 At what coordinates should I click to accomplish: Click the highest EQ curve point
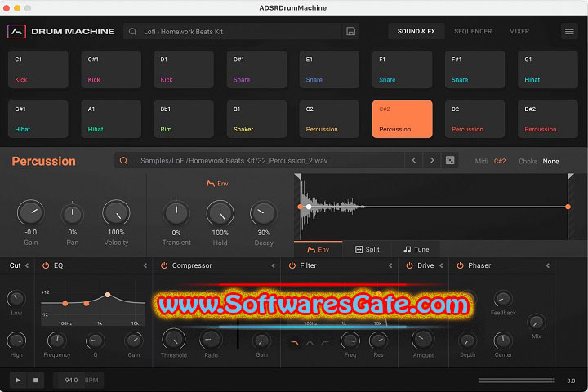[108, 295]
